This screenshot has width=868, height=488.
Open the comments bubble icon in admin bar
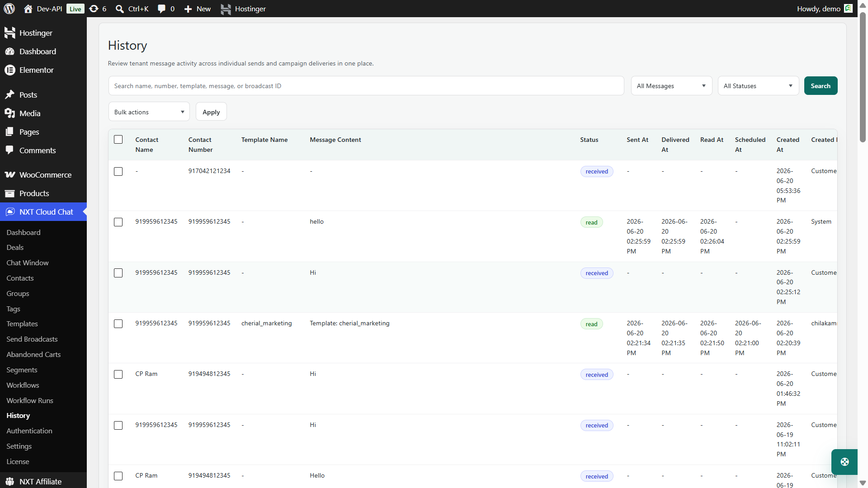(161, 9)
